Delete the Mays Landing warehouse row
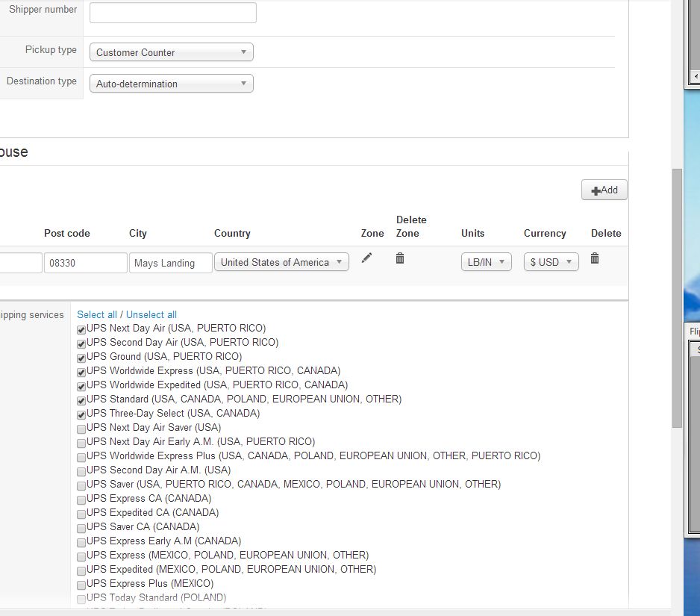700x616 pixels. (595, 258)
